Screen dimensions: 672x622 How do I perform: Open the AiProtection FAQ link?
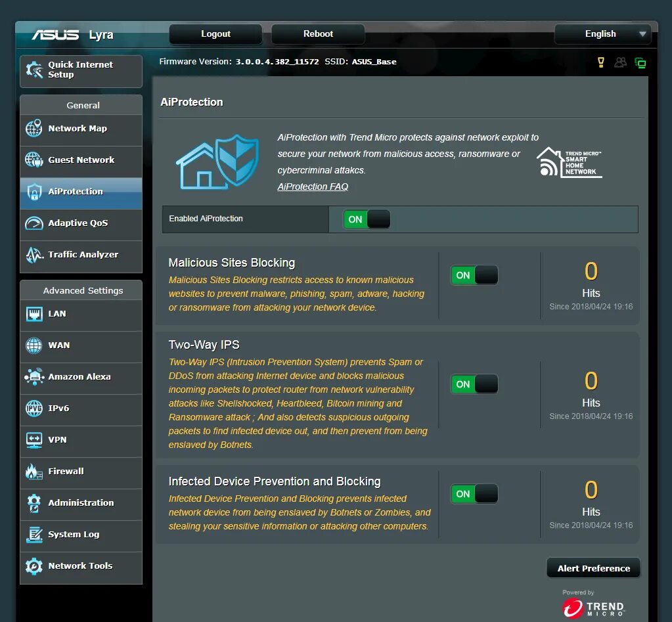coord(313,187)
